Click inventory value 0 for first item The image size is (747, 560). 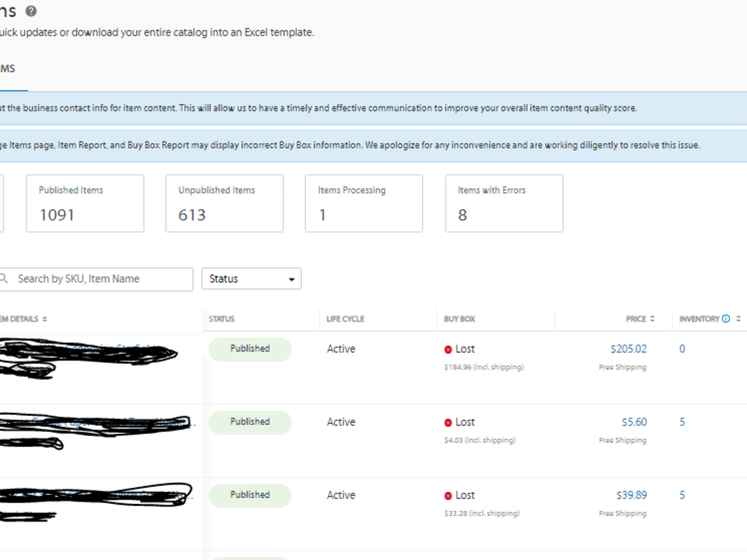682,349
